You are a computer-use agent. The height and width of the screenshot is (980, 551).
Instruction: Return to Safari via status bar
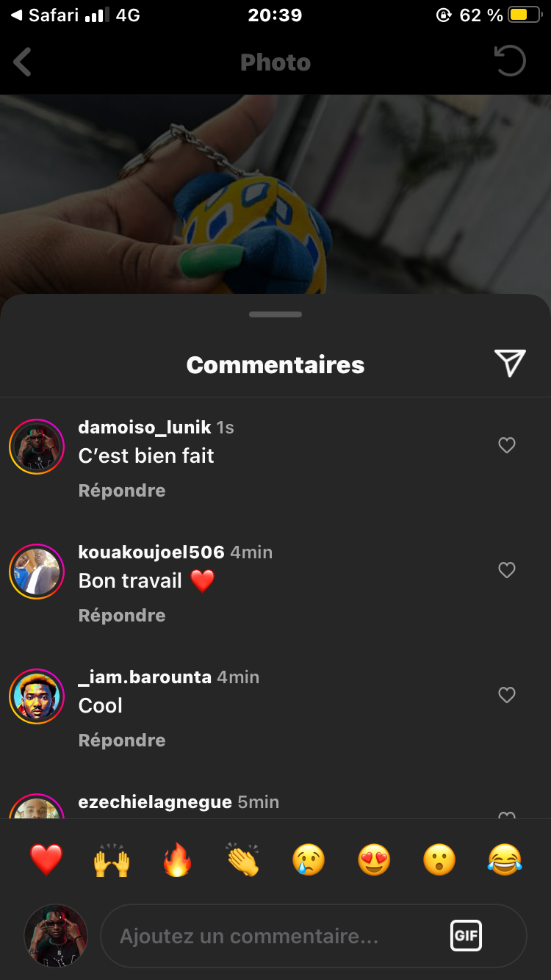(44, 15)
